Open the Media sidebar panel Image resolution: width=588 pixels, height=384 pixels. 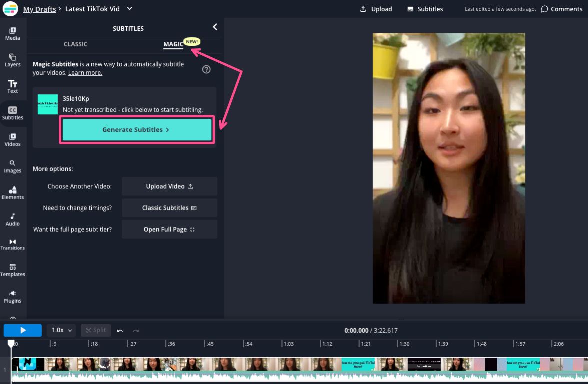click(13, 34)
